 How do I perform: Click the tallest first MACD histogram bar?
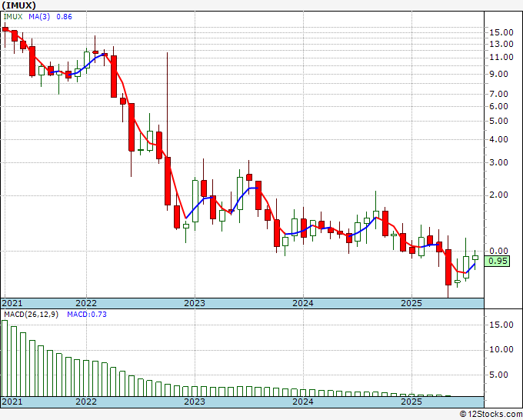click(x=5, y=358)
